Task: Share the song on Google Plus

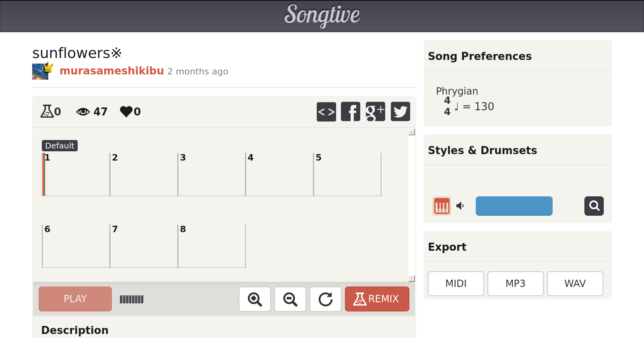Action: (x=375, y=111)
